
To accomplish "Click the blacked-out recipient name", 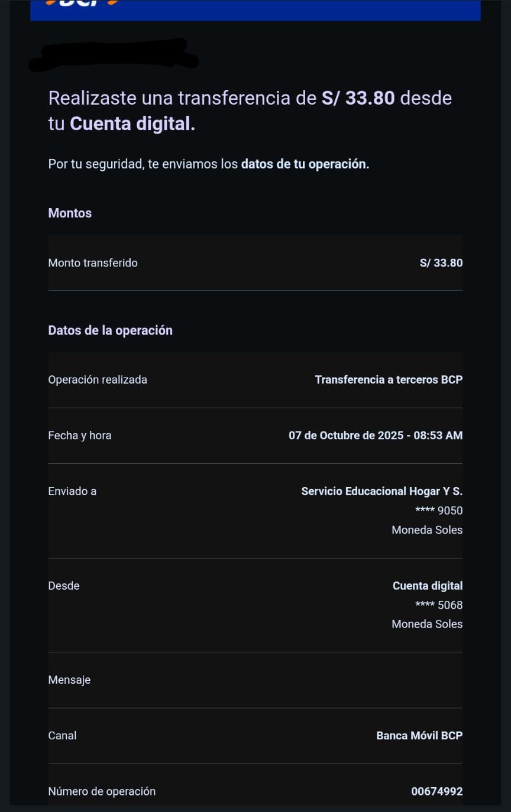I will tap(112, 55).
